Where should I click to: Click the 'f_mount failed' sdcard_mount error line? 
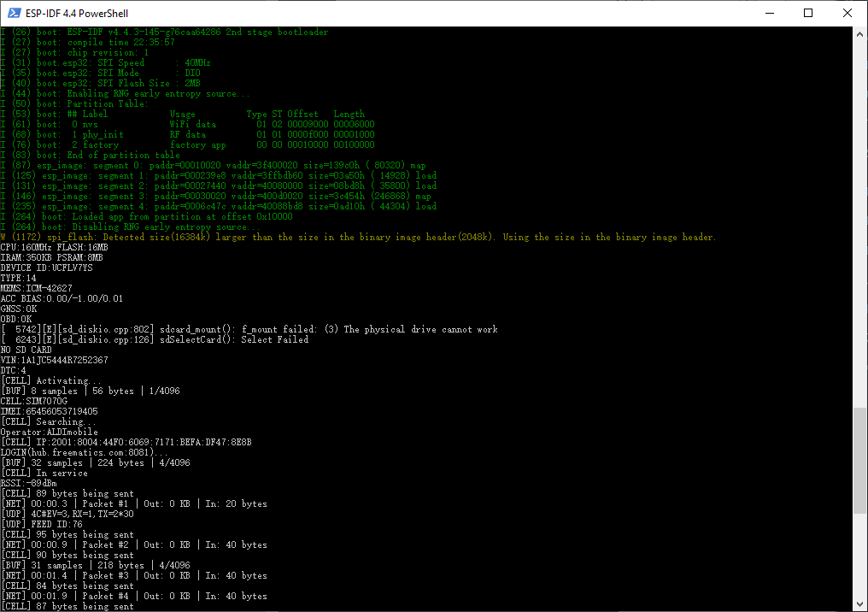[249, 329]
